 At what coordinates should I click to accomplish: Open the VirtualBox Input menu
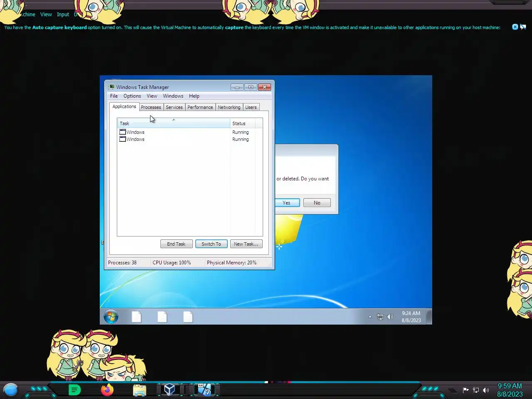point(63,15)
